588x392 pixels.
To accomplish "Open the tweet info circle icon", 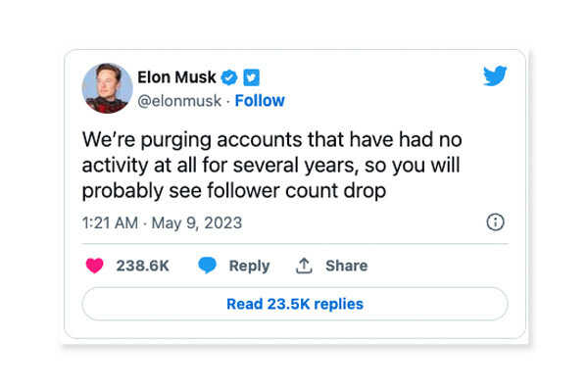I will 496,222.
